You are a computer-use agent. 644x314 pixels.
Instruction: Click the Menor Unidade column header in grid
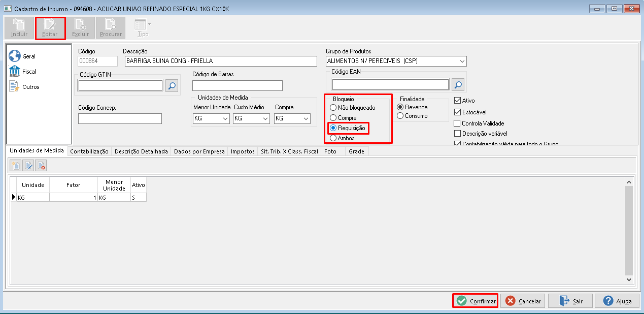114,185
